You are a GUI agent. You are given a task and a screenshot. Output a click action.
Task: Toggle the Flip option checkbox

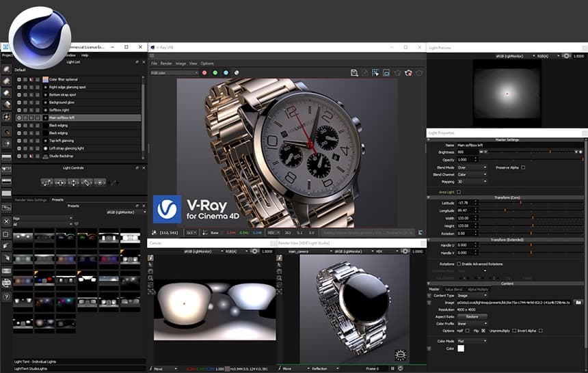(483, 331)
